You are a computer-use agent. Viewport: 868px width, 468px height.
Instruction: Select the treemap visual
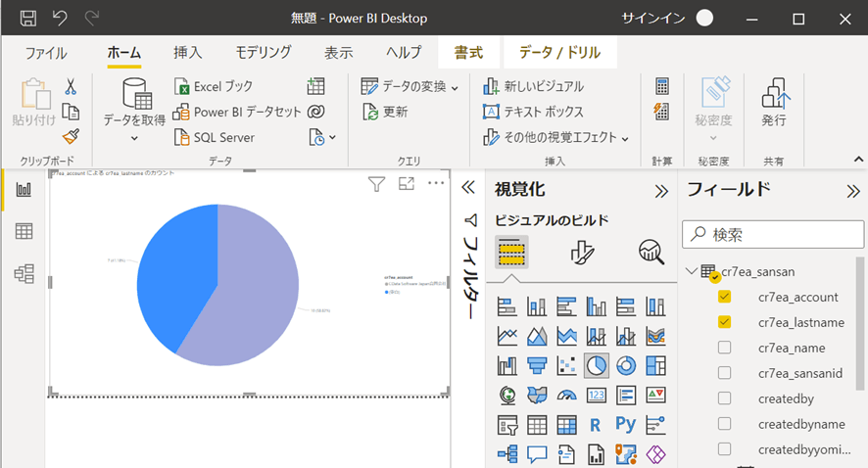[x=655, y=365]
